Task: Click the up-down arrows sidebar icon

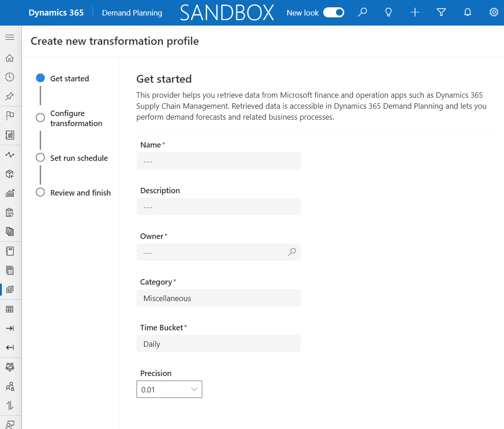Action: (10, 406)
